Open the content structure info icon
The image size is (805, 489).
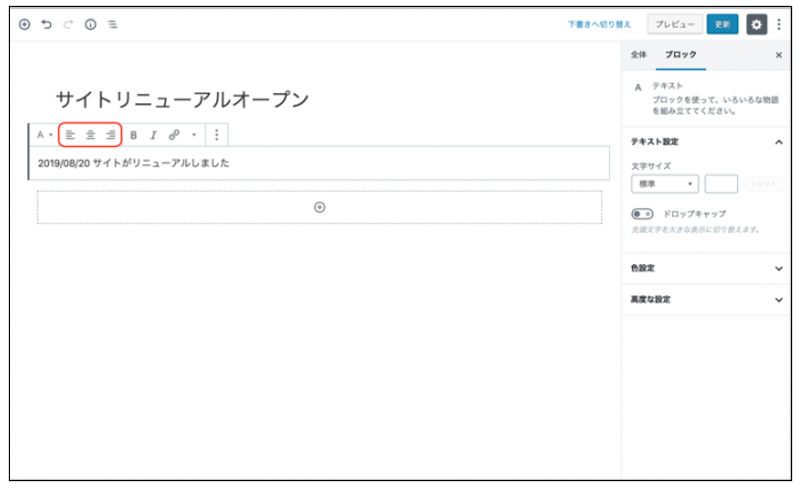pyautogui.click(x=90, y=24)
